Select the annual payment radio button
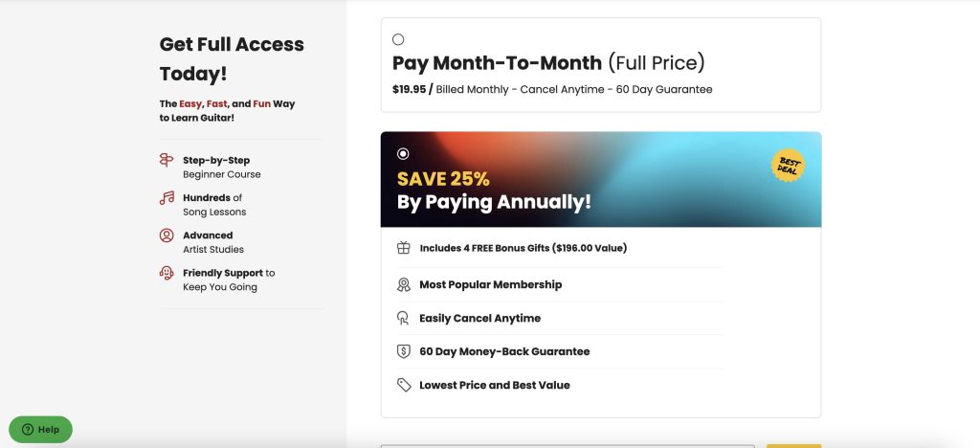The height and width of the screenshot is (448, 980). [x=403, y=154]
